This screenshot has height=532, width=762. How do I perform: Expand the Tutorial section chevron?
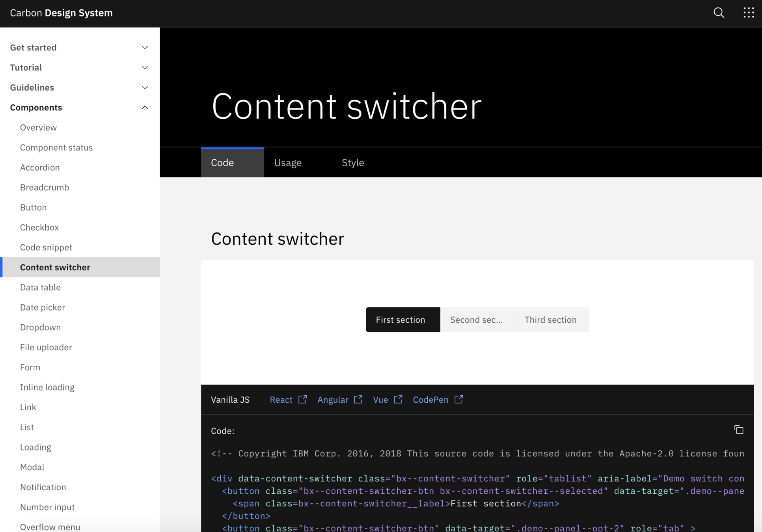(x=145, y=68)
